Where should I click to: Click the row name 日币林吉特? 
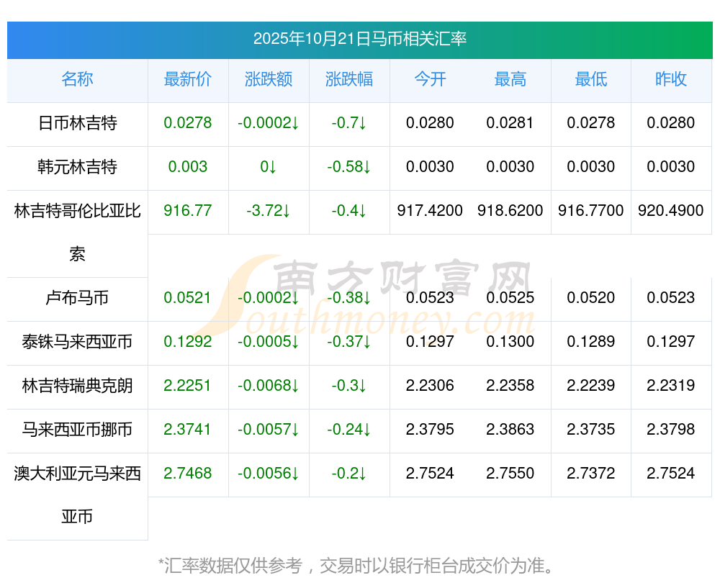77,123
